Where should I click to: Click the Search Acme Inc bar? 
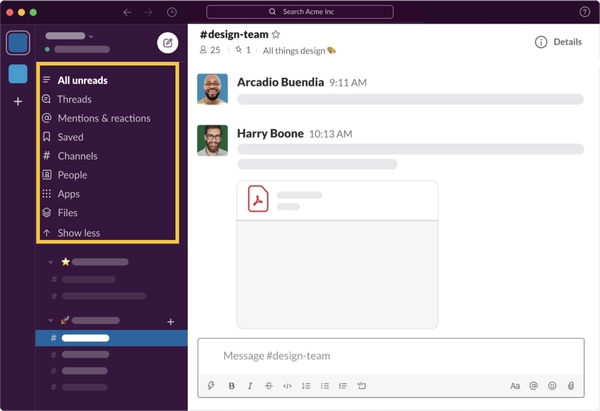coord(300,12)
